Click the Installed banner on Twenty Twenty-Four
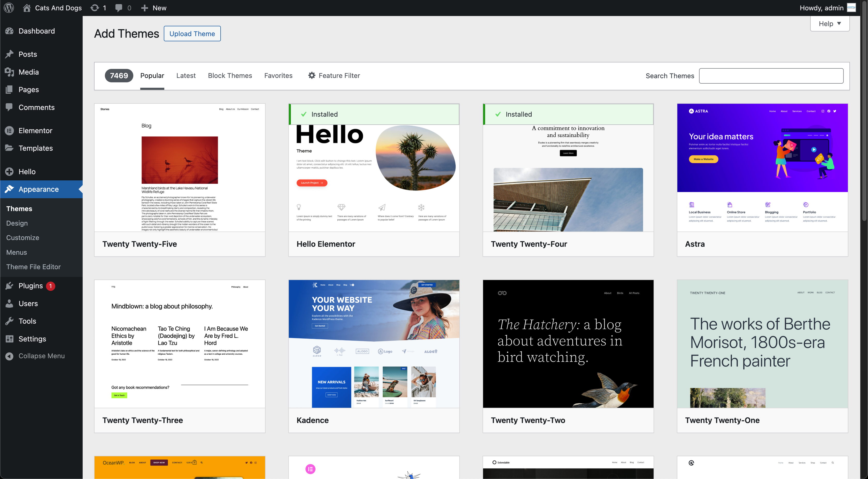This screenshot has width=868, height=479. click(x=568, y=114)
